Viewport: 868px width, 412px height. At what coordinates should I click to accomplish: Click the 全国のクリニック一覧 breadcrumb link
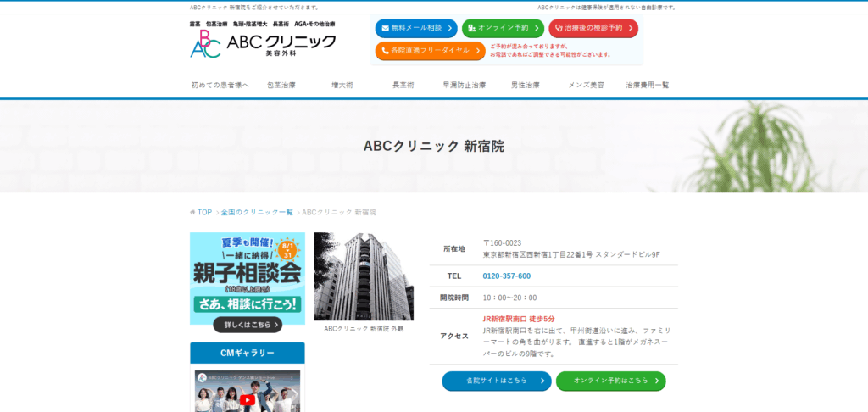click(257, 212)
